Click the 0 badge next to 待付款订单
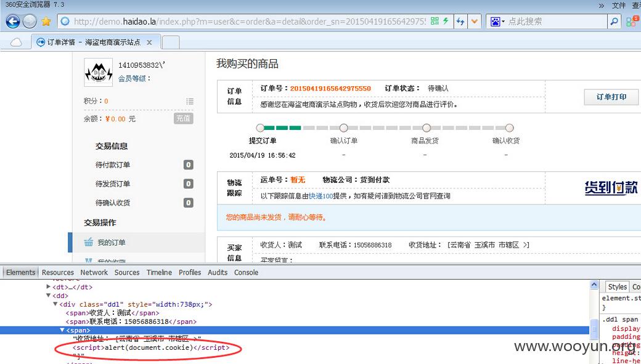 (x=188, y=165)
